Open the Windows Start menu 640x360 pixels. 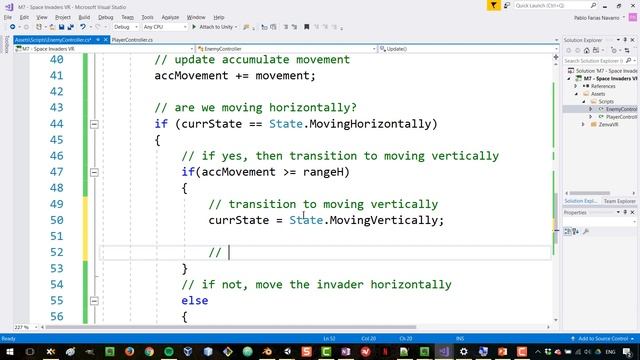[x=9, y=351]
